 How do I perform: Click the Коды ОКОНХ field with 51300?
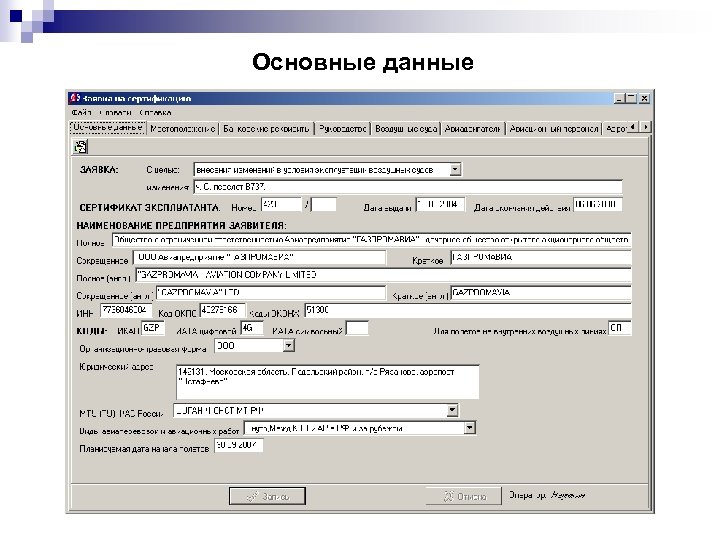pos(468,311)
